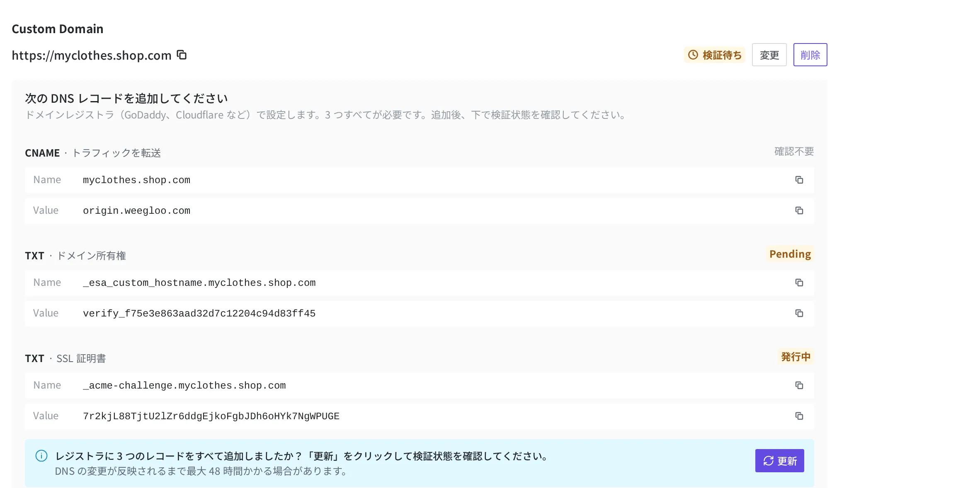The height and width of the screenshot is (488, 980).
Task: Click the 確認不要 label
Action: pos(794,152)
